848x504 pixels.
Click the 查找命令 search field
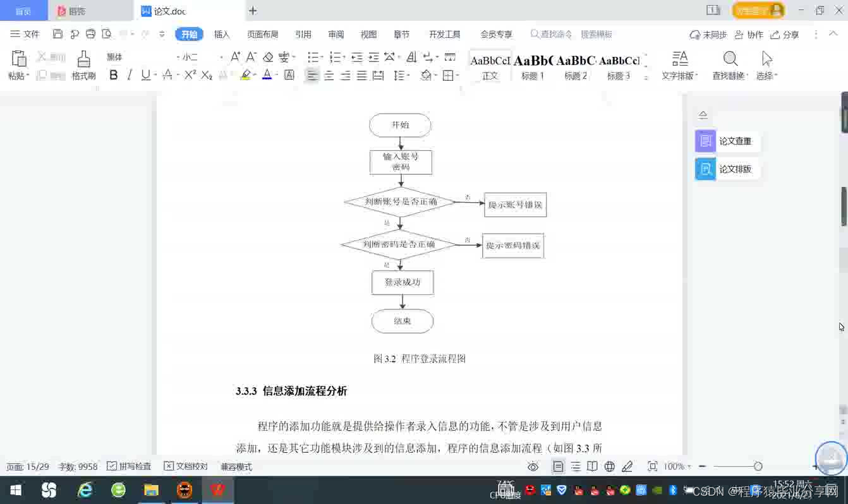pyautogui.click(x=552, y=34)
